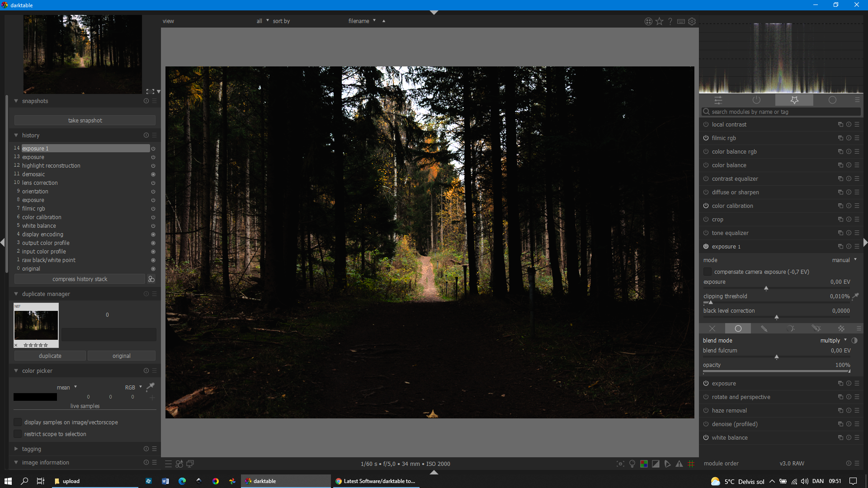Toggle the guides grid overlay icon
Screen dimensions: 868x488
[x=691, y=464]
